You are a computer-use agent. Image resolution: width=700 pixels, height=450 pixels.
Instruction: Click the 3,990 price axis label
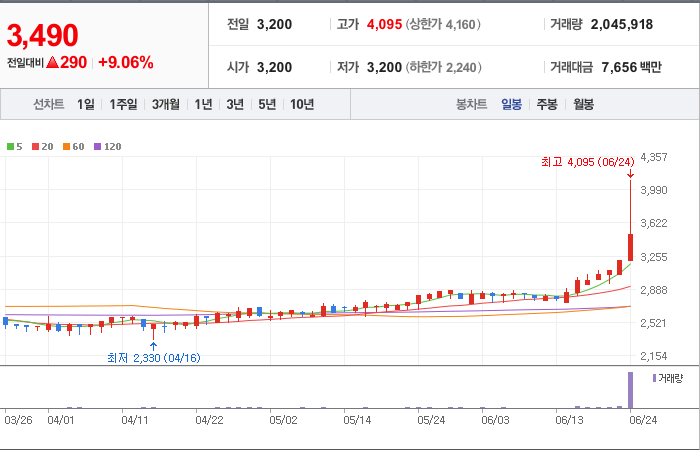(x=654, y=190)
